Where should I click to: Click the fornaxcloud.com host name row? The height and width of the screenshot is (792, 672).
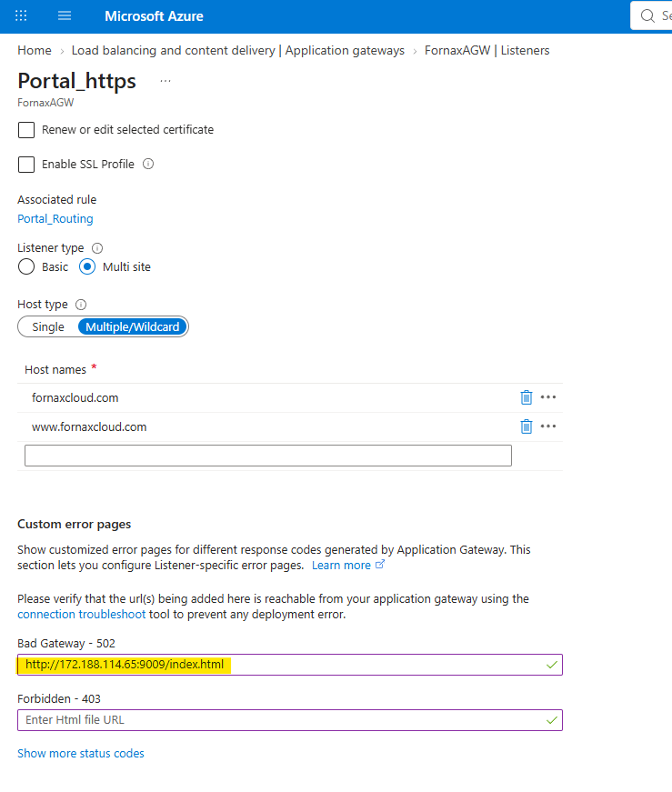click(290, 398)
